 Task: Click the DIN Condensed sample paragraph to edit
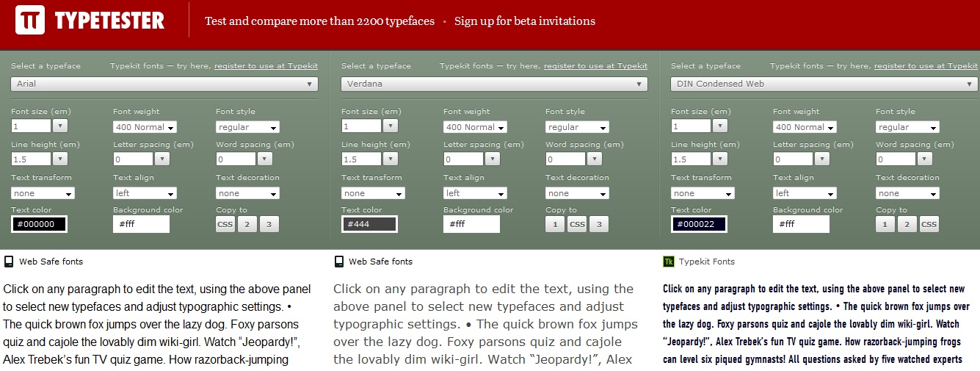click(816, 324)
